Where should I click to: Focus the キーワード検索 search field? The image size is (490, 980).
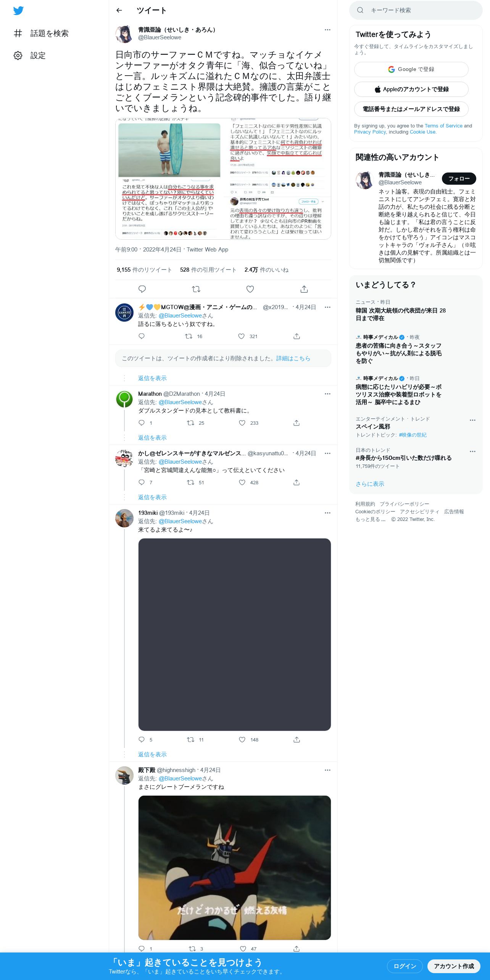tap(416, 10)
